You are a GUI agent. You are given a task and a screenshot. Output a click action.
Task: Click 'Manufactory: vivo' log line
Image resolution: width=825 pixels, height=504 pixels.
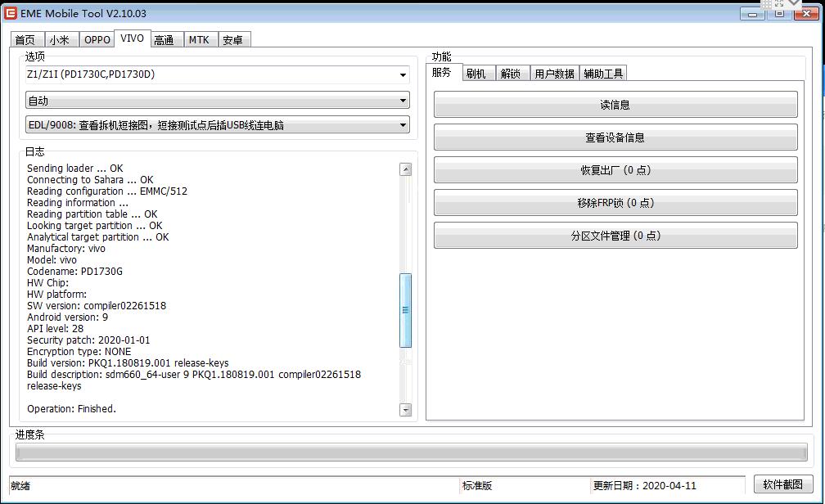65,248
